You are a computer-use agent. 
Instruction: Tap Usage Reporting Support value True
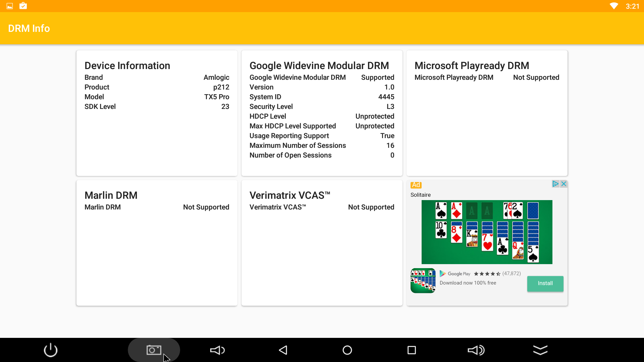(387, 136)
